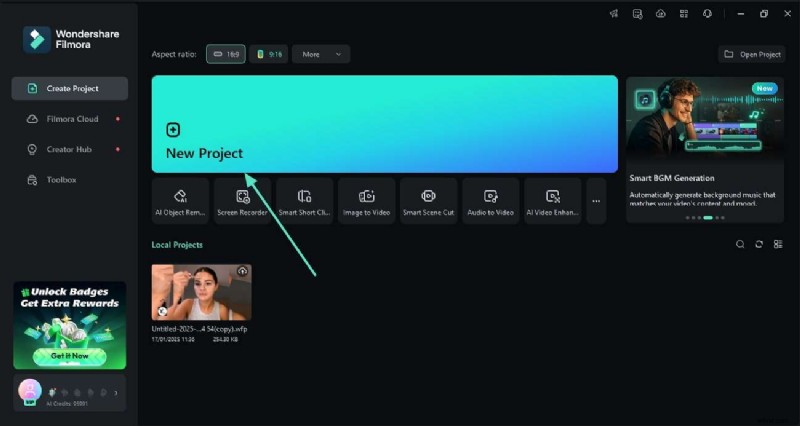Viewport: 800px width, 426px height.
Task: Click the Filmora Cloud sidebar icon
Action: point(32,119)
